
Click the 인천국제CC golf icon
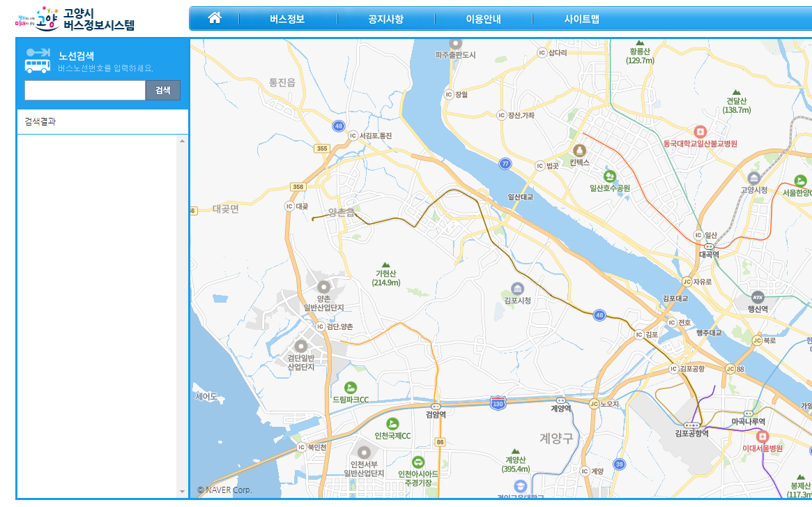pyautogui.click(x=392, y=423)
